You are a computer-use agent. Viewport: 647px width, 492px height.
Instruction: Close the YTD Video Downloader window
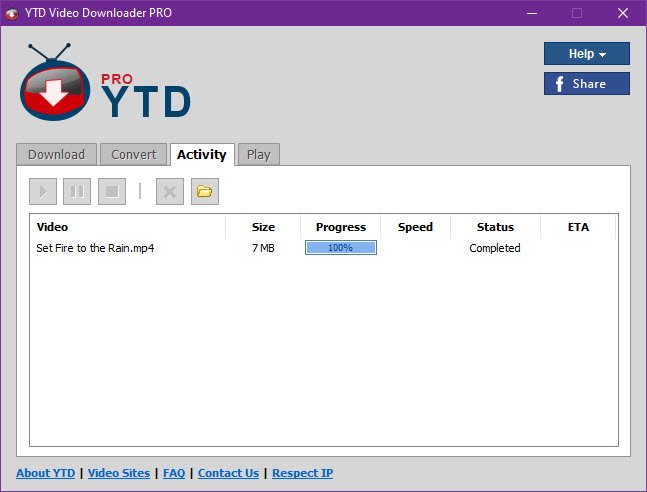(623, 13)
